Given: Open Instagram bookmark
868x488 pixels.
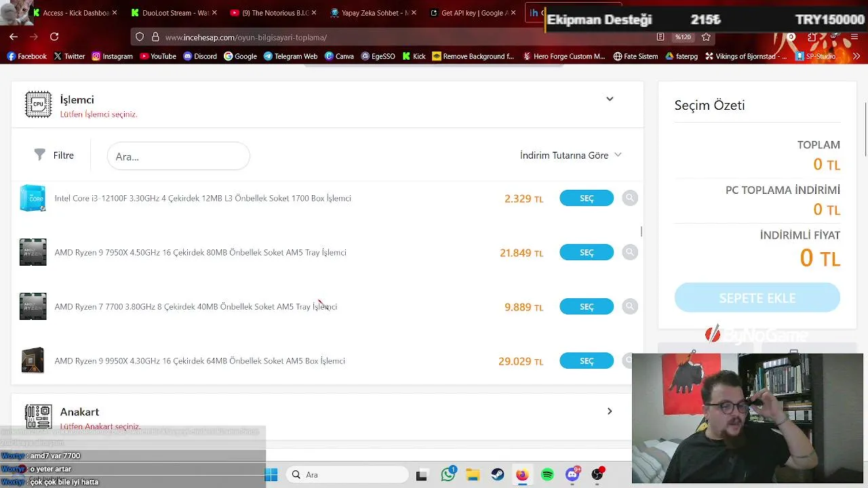Looking at the screenshot, I should coord(112,56).
